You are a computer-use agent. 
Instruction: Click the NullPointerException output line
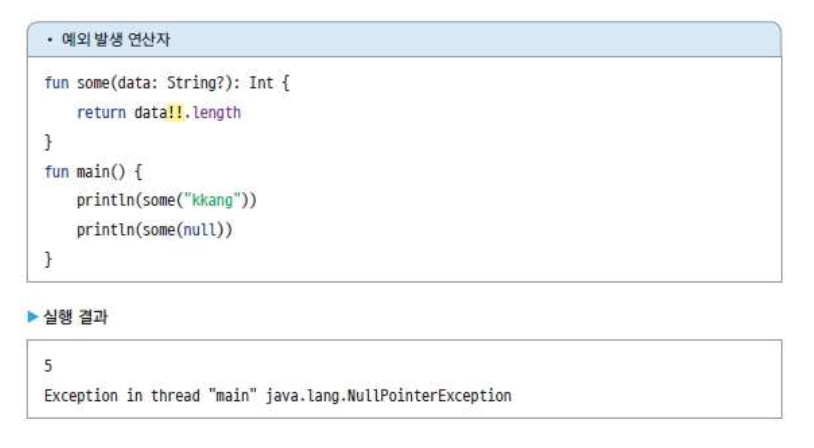pyautogui.click(x=278, y=396)
